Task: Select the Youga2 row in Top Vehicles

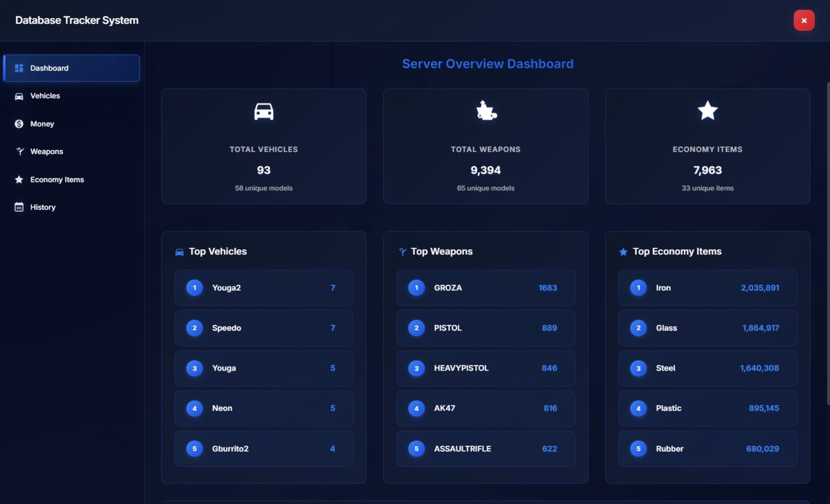Action: (x=264, y=288)
